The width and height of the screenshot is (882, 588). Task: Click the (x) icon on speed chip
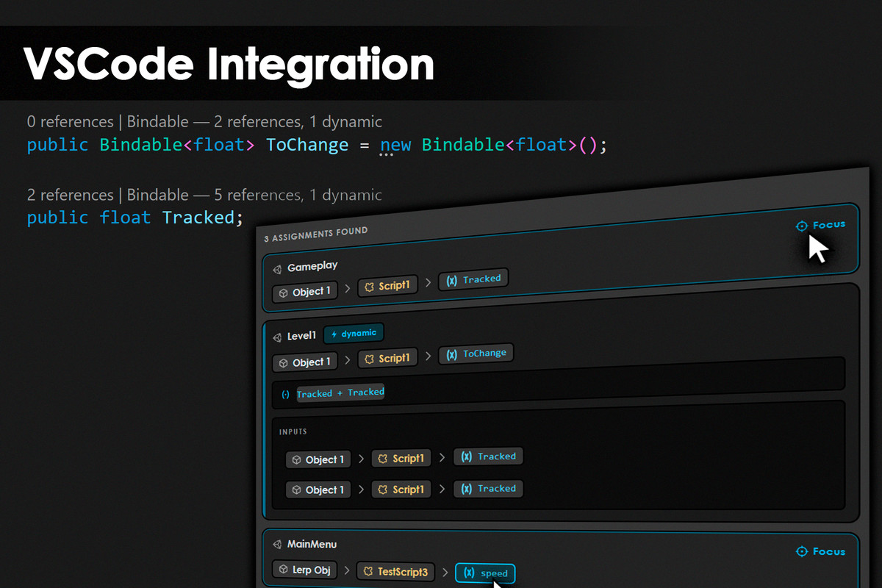coord(469,573)
